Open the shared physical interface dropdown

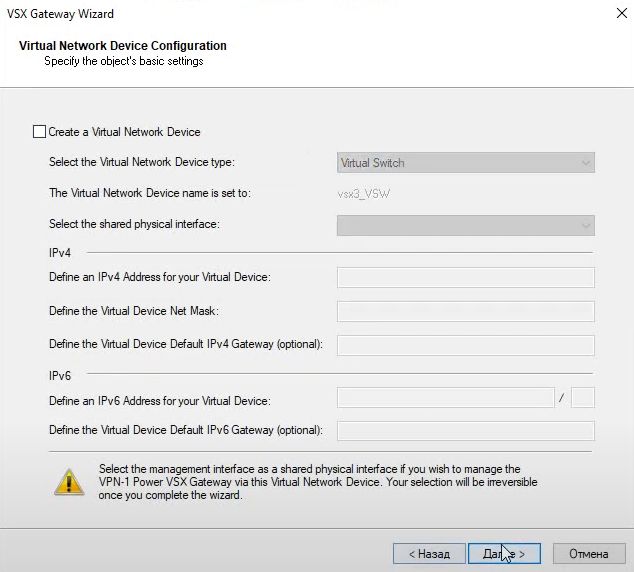point(465,225)
